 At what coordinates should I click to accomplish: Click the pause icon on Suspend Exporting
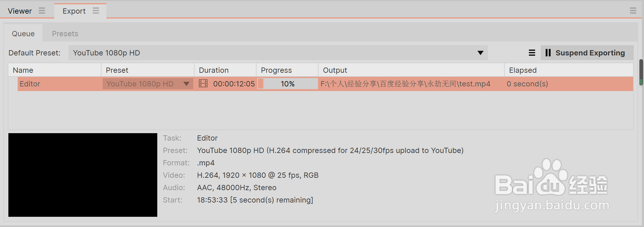[548, 53]
